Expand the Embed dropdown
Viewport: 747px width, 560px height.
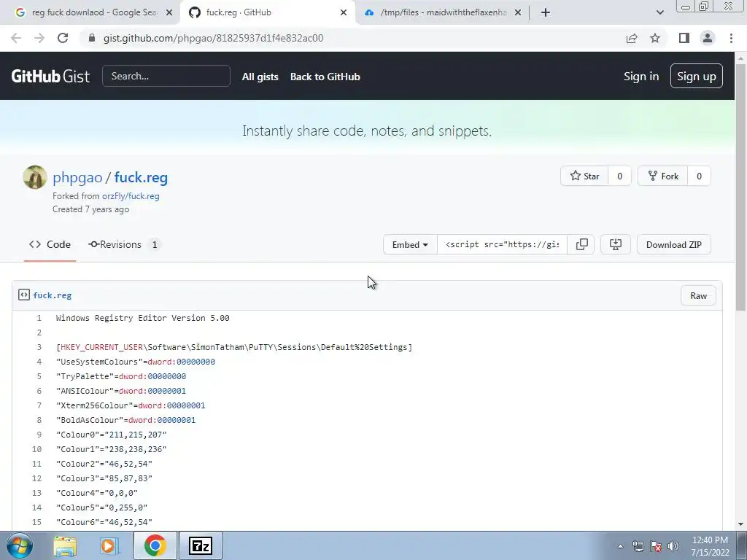pyautogui.click(x=410, y=245)
